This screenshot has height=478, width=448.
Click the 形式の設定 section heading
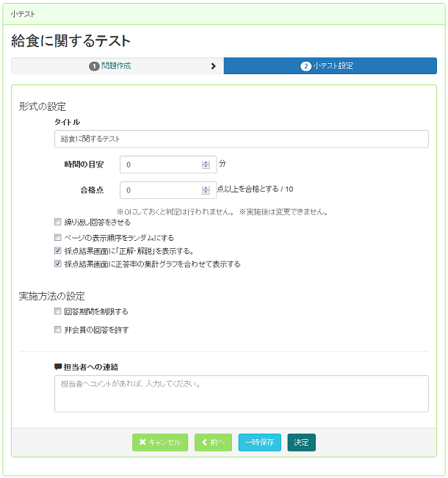(x=43, y=106)
